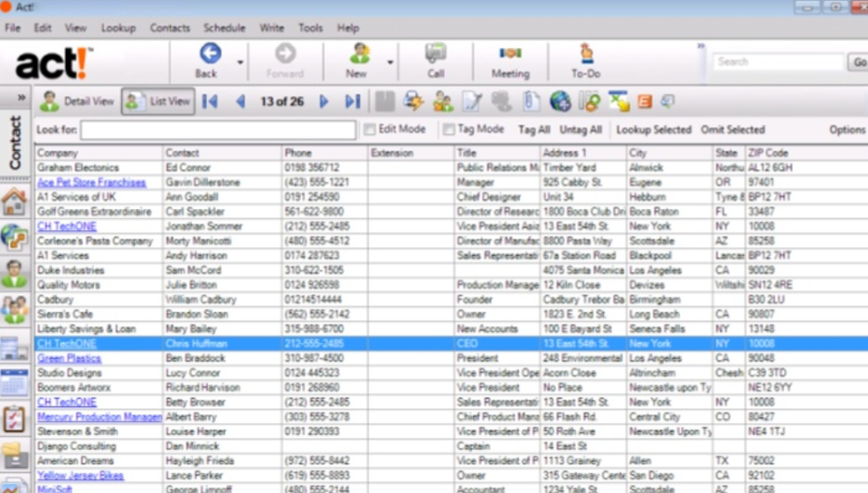Go to the next contact record
This screenshot has height=493, width=868.
(x=325, y=101)
